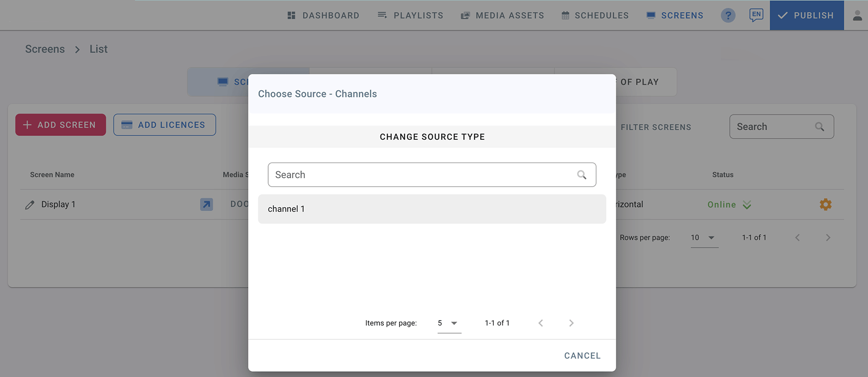
Task: Change language via EN chat icon
Action: [x=756, y=15]
